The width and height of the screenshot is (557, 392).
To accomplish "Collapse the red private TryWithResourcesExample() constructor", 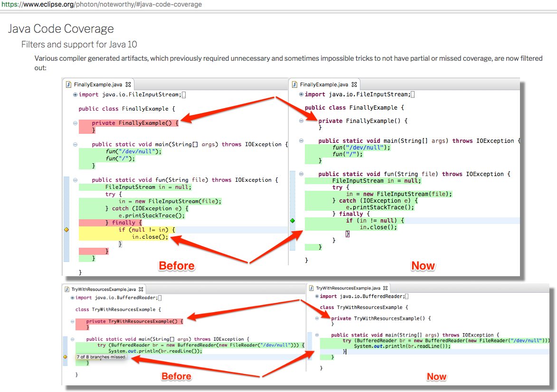I will pos(73,321).
